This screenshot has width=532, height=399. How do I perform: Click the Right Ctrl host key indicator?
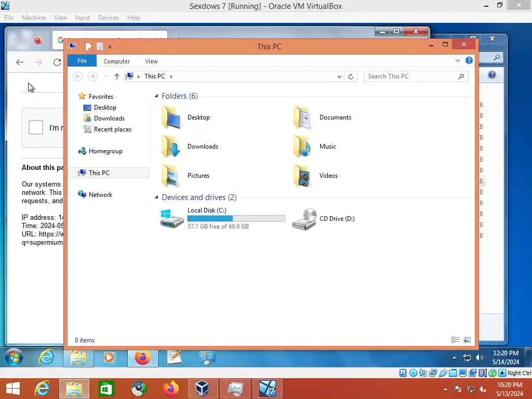tap(520, 373)
